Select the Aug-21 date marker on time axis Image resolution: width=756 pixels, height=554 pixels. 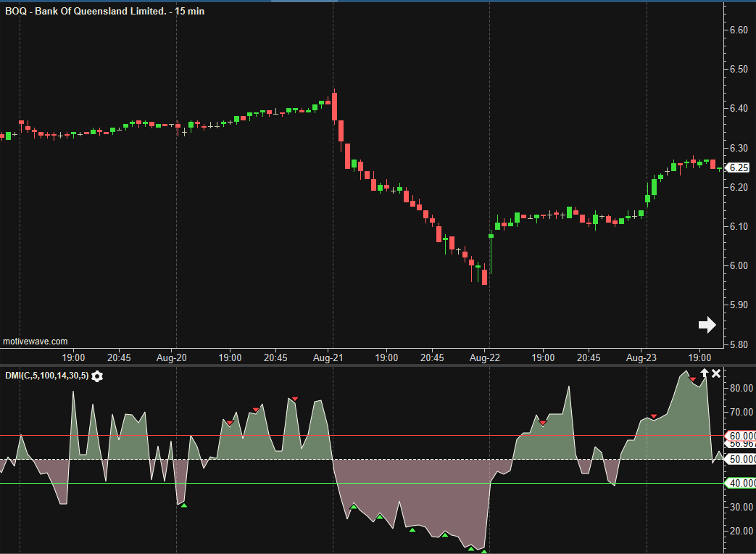329,357
